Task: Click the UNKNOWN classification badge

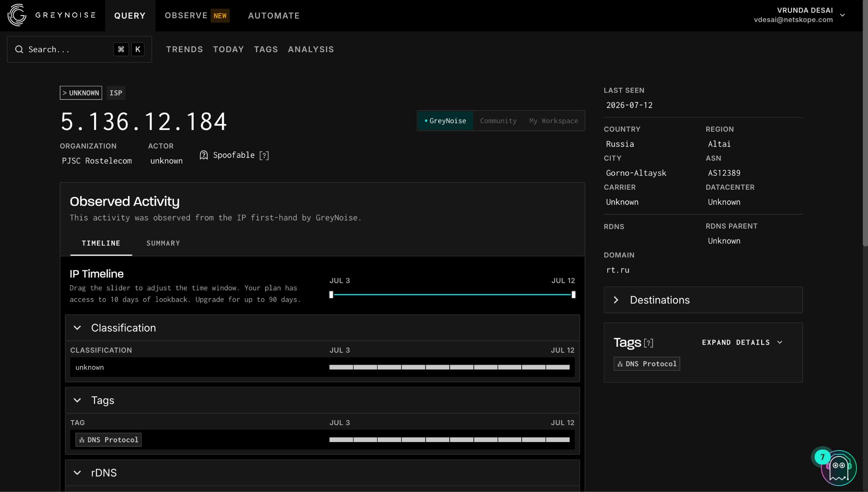Action: [81, 93]
